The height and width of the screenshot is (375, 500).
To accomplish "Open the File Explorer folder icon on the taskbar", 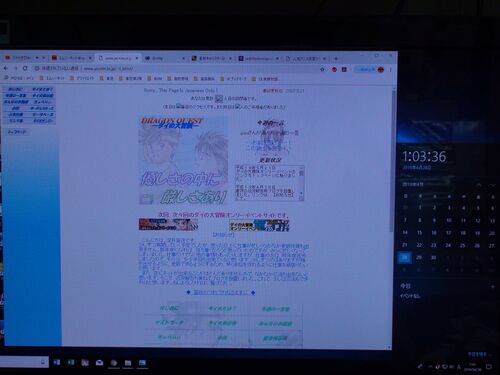I will pos(128,363).
